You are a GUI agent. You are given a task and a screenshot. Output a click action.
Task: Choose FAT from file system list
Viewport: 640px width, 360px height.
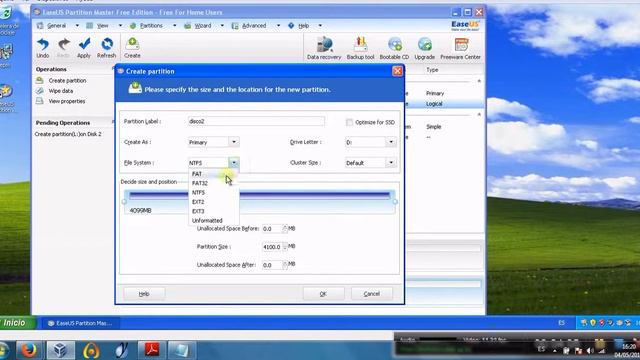(213, 174)
